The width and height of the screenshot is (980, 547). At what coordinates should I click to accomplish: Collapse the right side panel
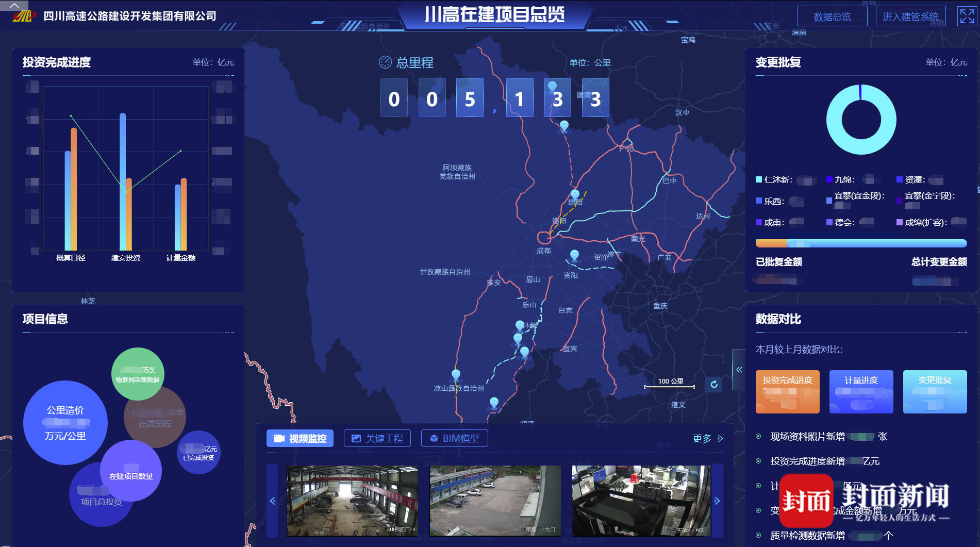tap(739, 370)
